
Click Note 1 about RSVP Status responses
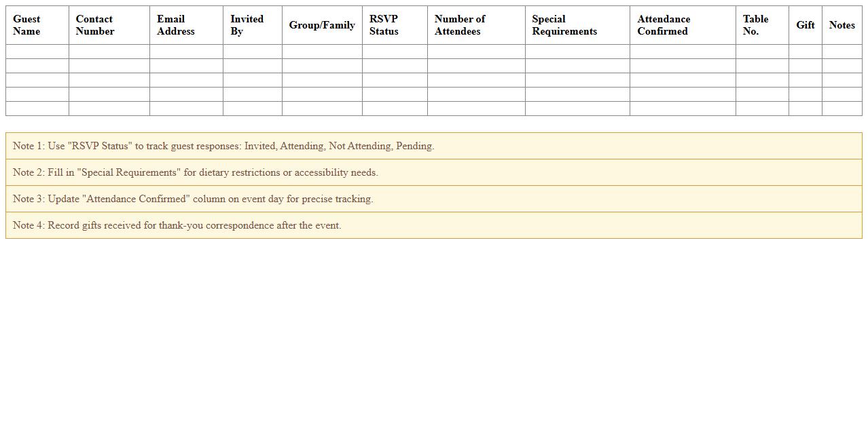[223, 146]
